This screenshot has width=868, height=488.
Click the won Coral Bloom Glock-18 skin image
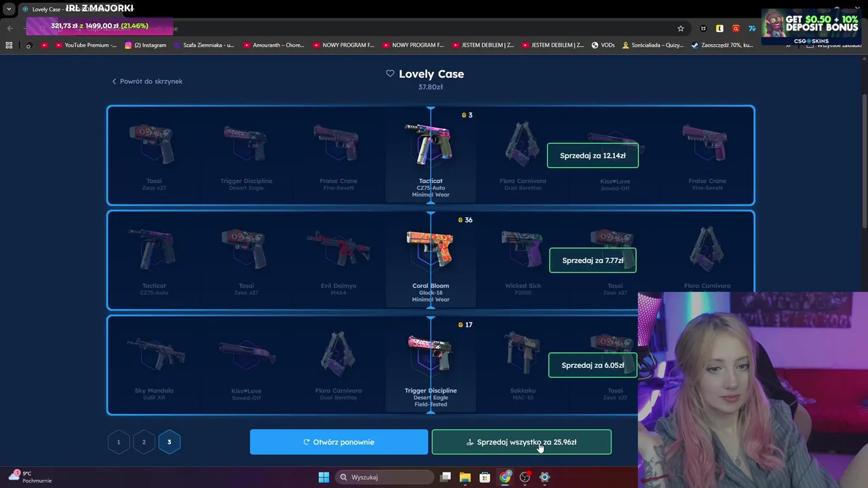(x=430, y=248)
